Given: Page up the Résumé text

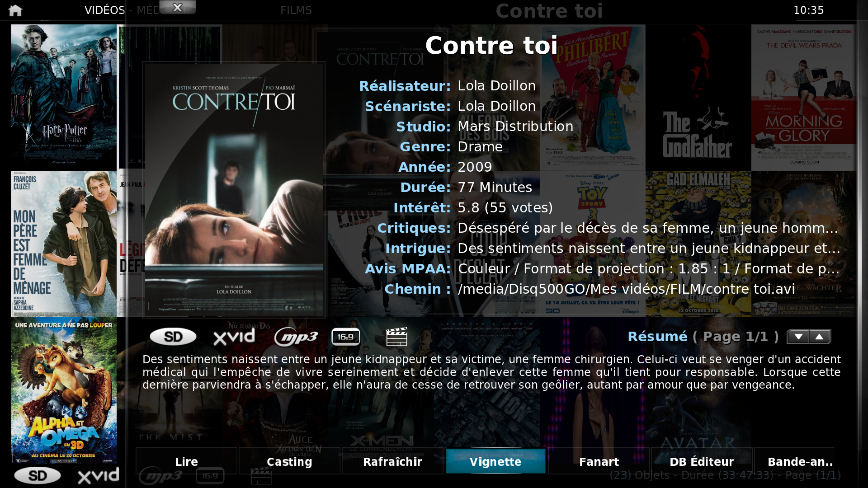Looking at the screenshot, I should (820, 337).
